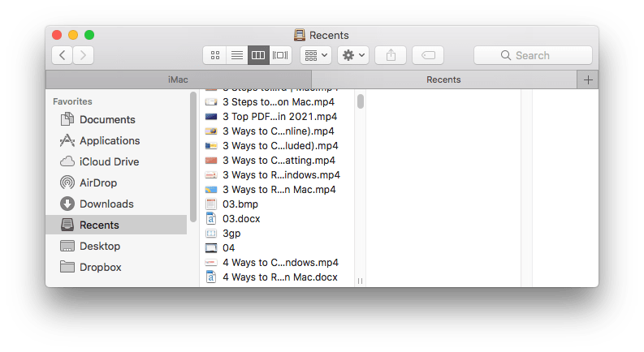Maximize window with green button
Image resolution: width=644 pixels, height=352 pixels.
coord(89,35)
